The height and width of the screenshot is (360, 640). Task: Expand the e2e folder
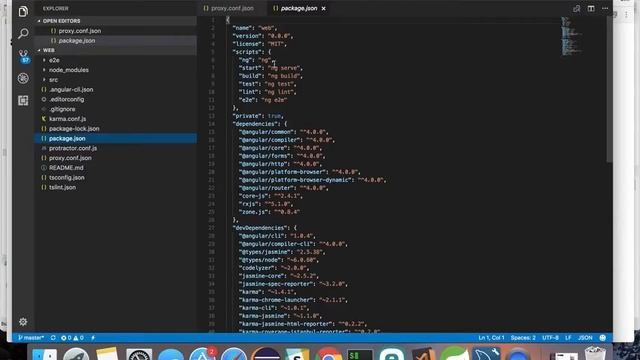point(116,60)
